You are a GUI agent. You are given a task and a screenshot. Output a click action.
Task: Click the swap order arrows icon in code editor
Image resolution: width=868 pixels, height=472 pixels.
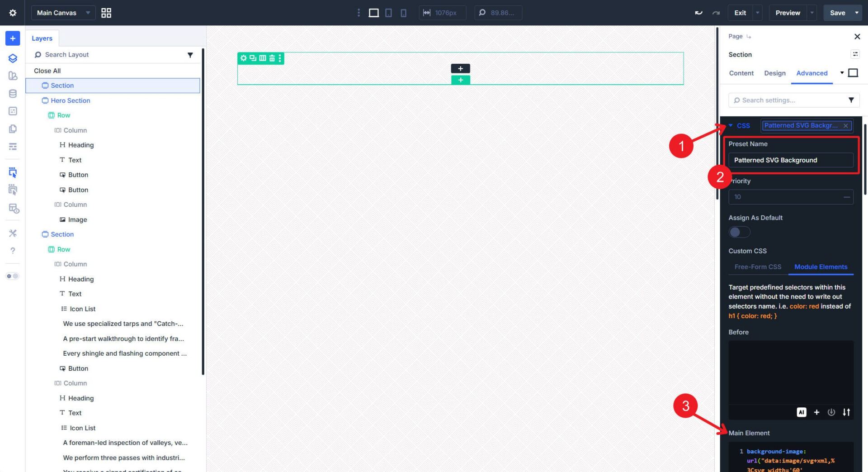pos(846,412)
